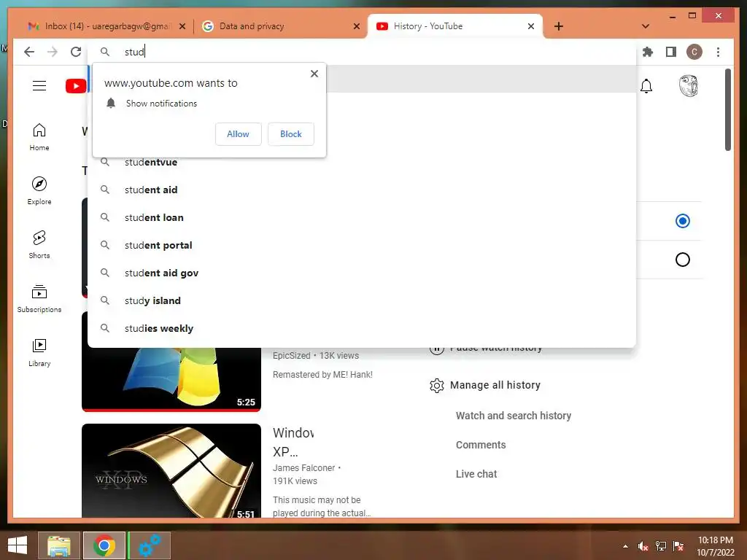Click the page vertical scrollbar

(727, 110)
